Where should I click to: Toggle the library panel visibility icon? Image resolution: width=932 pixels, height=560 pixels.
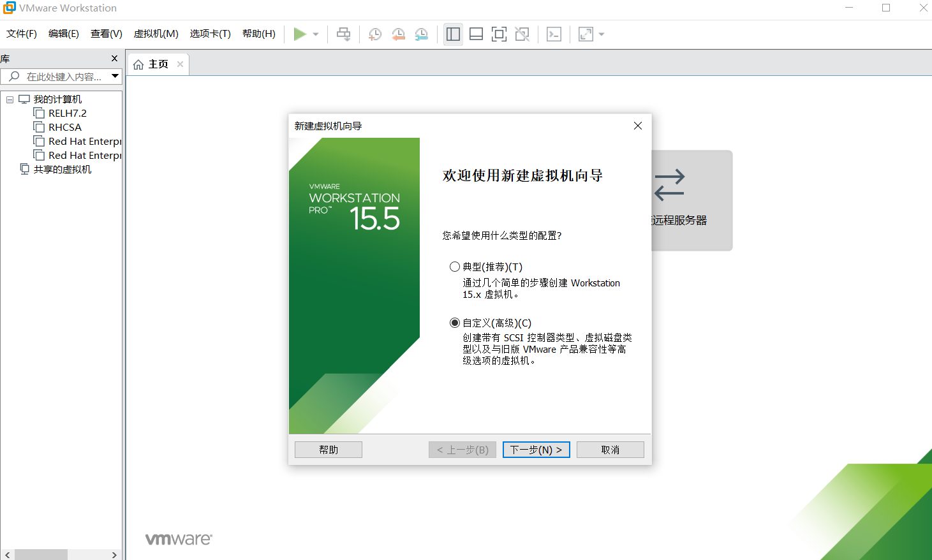453,34
